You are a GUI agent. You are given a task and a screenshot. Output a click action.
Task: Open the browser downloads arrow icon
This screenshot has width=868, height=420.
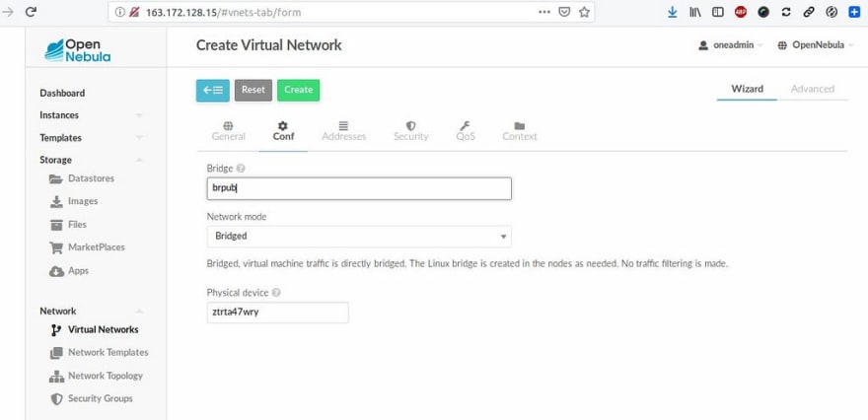point(673,12)
